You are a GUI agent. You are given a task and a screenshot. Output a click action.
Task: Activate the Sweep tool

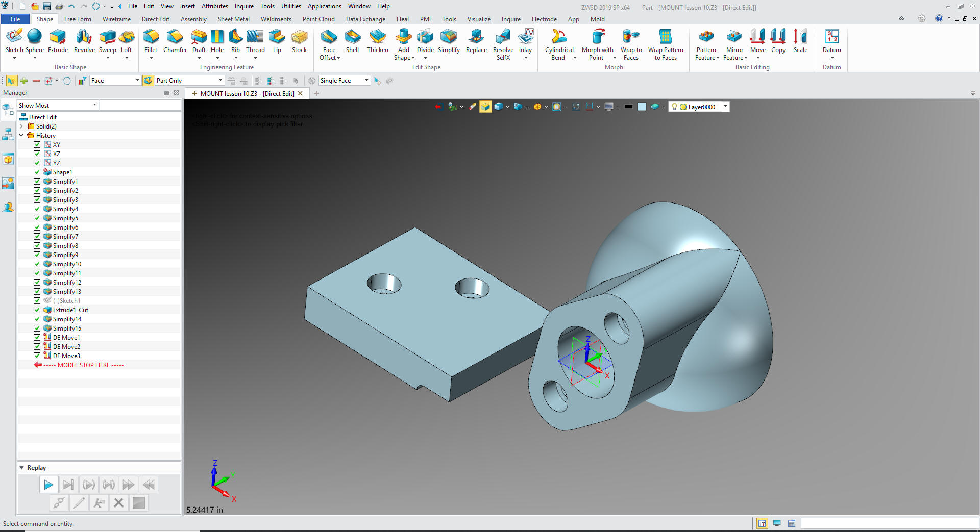[107, 41]
